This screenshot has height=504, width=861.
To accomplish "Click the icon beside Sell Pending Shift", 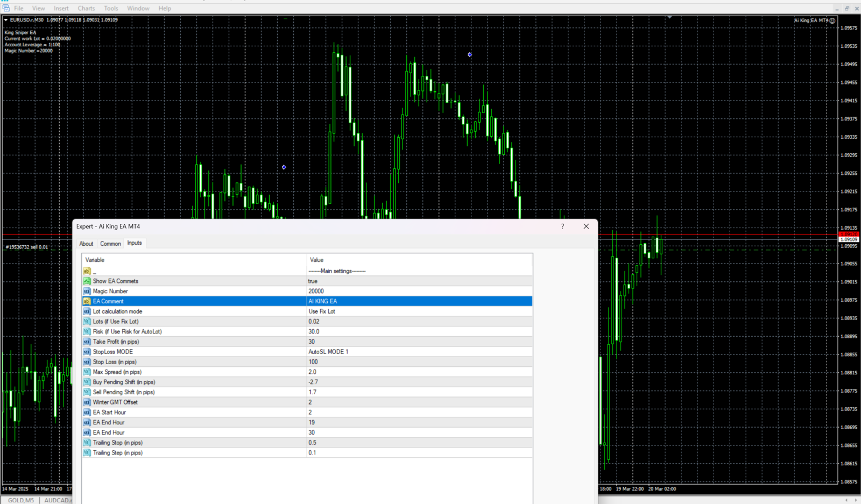I will (87, 392).
